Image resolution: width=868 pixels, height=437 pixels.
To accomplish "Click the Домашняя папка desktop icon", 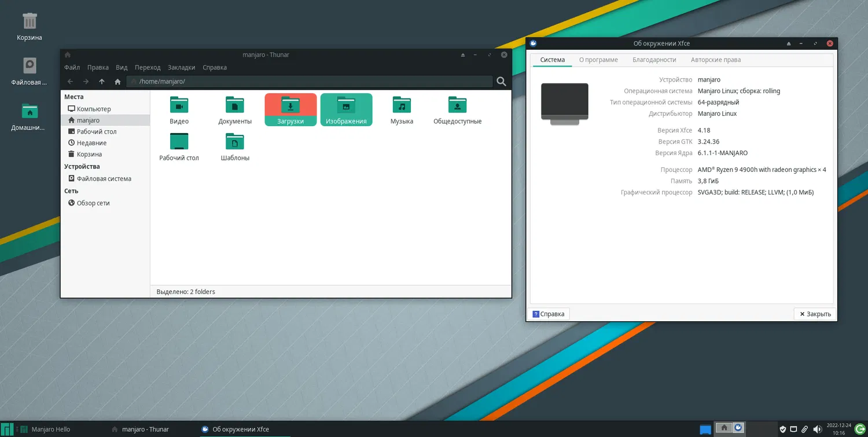I will pos(30,116).
